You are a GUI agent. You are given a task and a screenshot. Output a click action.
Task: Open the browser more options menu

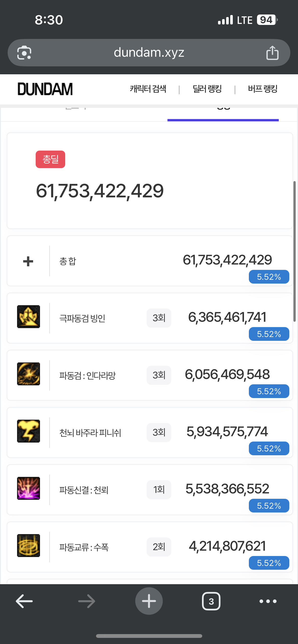[268, 601]
